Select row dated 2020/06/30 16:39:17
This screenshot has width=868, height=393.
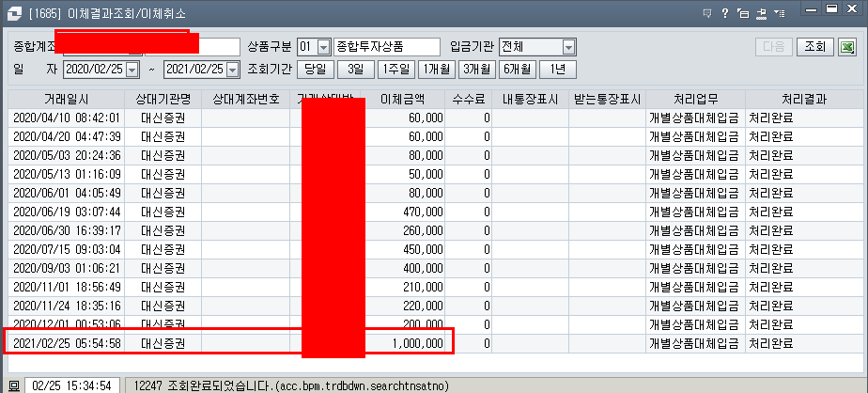pos(436,231)
